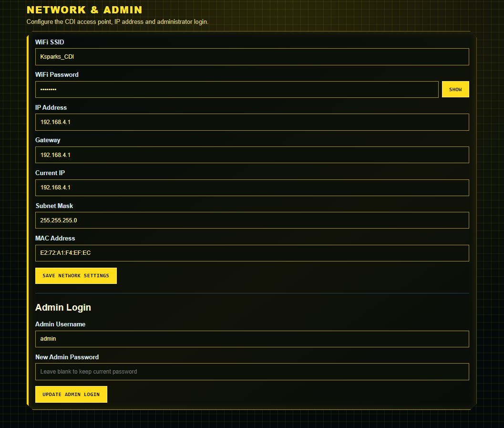
Task: Click the Current IP field
Action: (252, 188)
